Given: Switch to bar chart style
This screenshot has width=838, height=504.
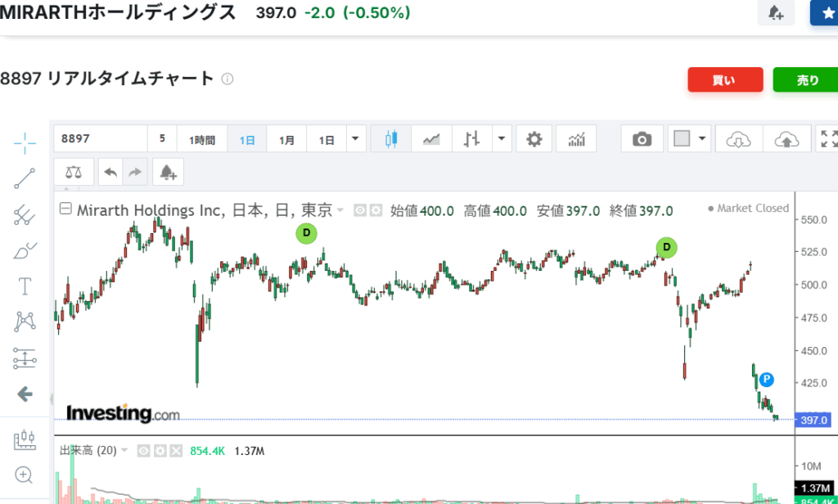Looking at the screenshot, I should (x=471, y=139).
